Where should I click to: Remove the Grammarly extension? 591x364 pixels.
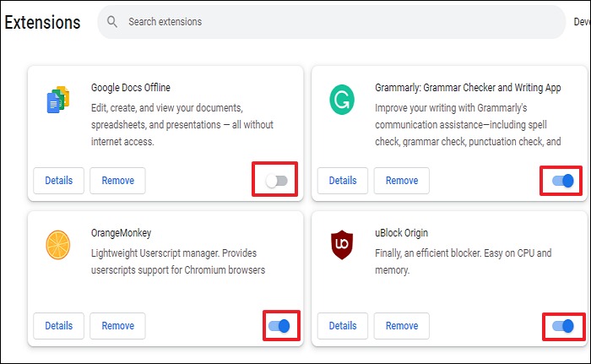click(402, 181)
